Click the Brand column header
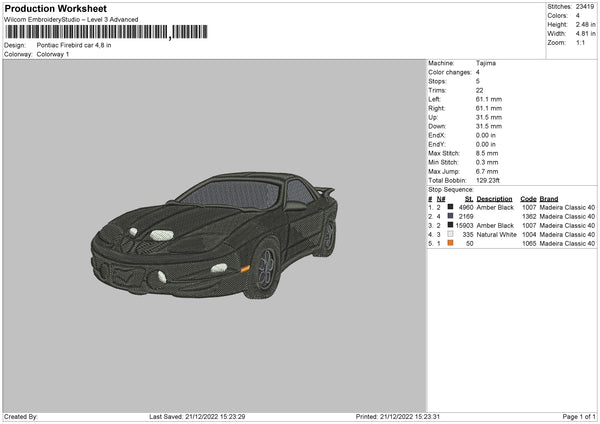Screen dimensions: 600x424 [550, 198]
